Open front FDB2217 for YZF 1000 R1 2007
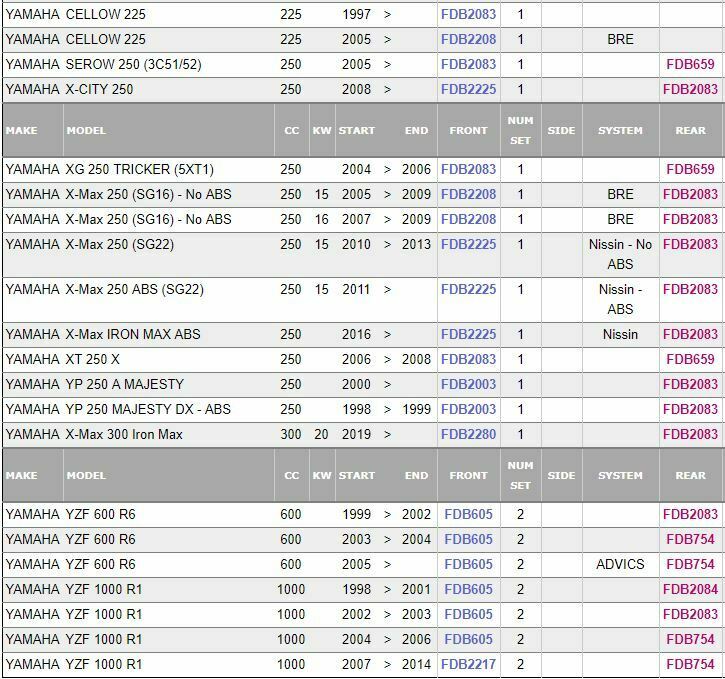This screenshot has height=679, width=725. [x=468, y=664]
